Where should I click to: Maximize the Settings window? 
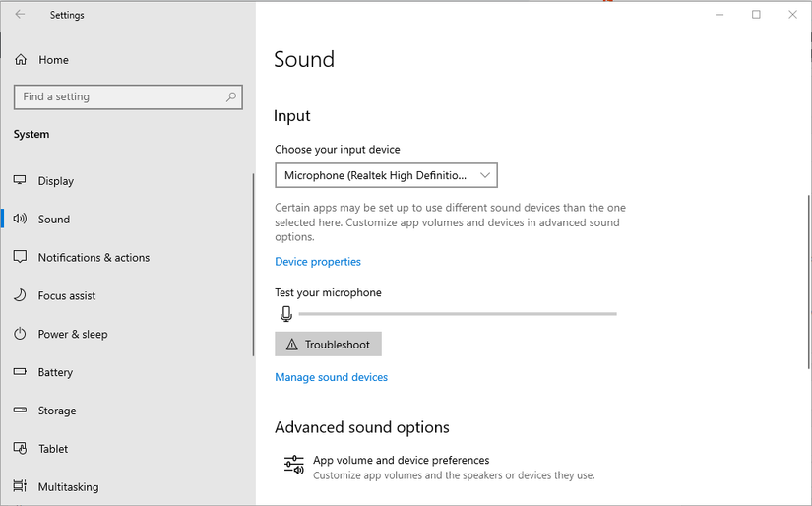(x=756, y=15)
